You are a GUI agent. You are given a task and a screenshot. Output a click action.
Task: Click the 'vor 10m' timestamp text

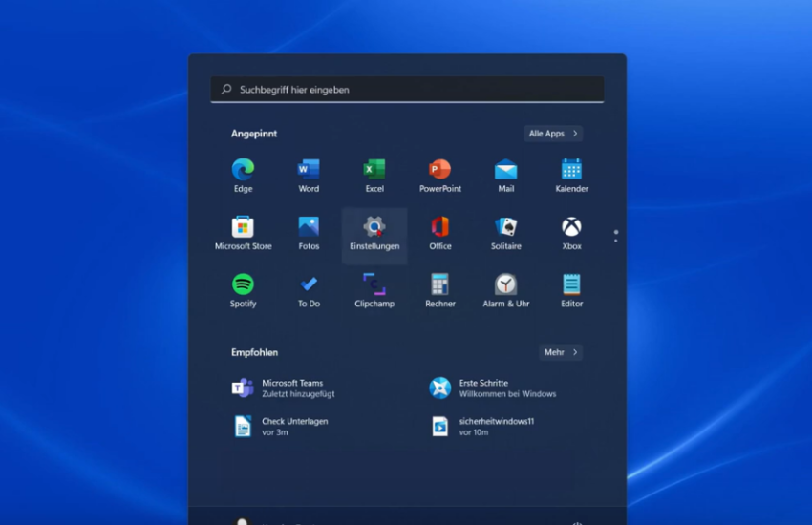(x=473, y=432)
